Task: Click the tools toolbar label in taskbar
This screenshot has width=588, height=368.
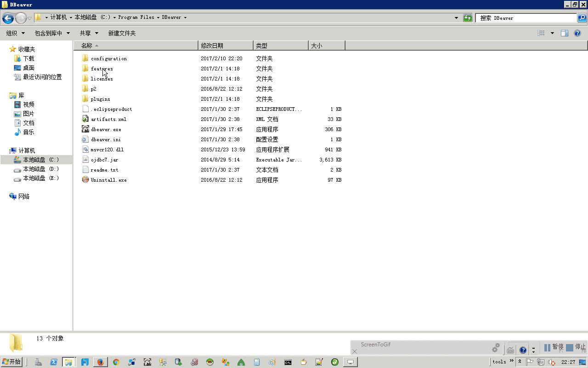Action: click(499, 362)
